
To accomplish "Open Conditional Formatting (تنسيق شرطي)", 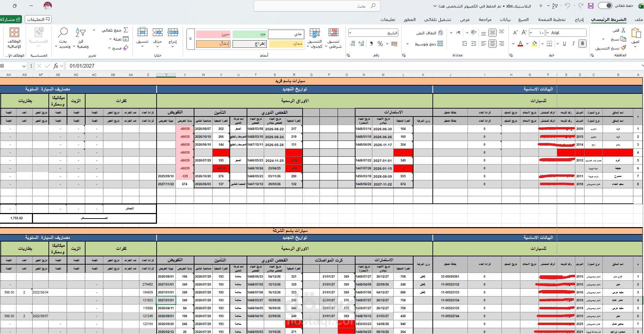I will pyautogui.click(x=334, y=38).
